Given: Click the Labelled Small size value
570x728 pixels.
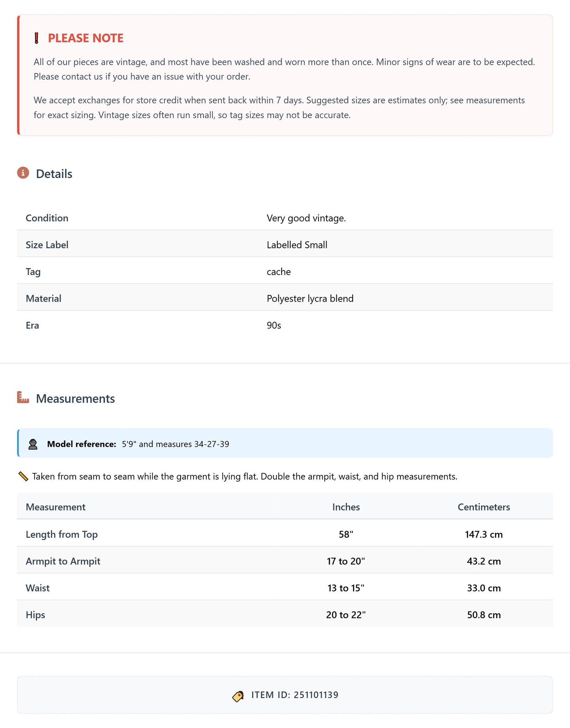Looking at the screenshot, I should point(297,245).
